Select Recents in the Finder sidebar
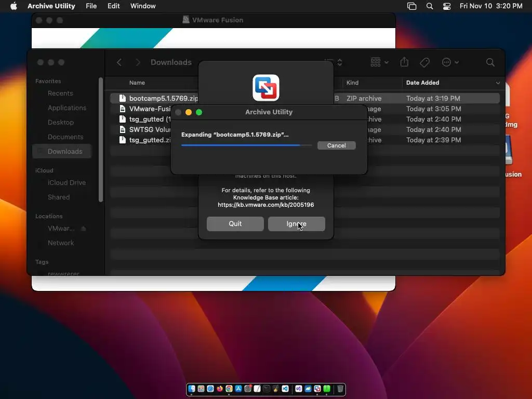This screenshot has height=399, width=532. click(60, 94)
